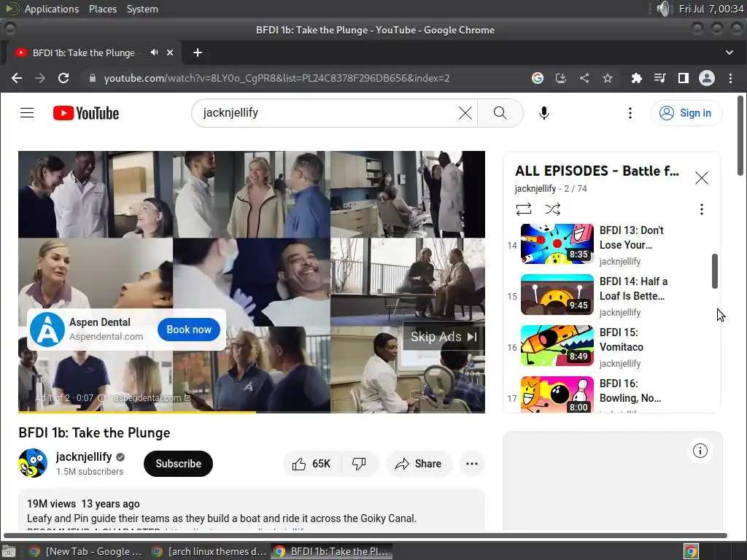
Task: Open the Places menu
Action: click(x=103, y=9)
